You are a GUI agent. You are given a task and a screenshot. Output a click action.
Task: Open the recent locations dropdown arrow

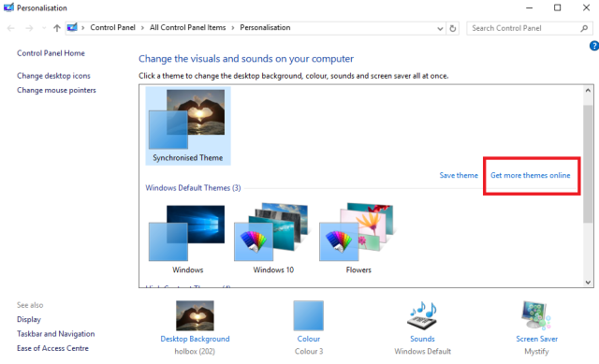coord(44,28)
